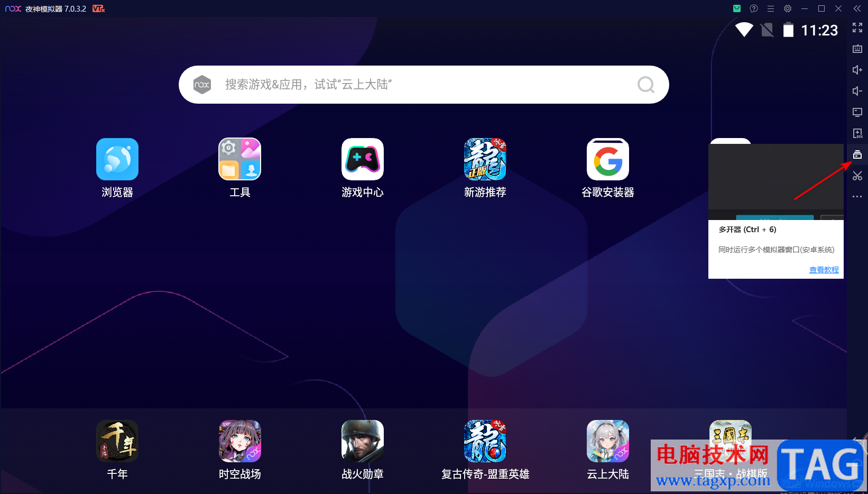The height and width of the screenshot is (494, 868).
Task: Click the search magnifier icon
Action: coord(645,85)
